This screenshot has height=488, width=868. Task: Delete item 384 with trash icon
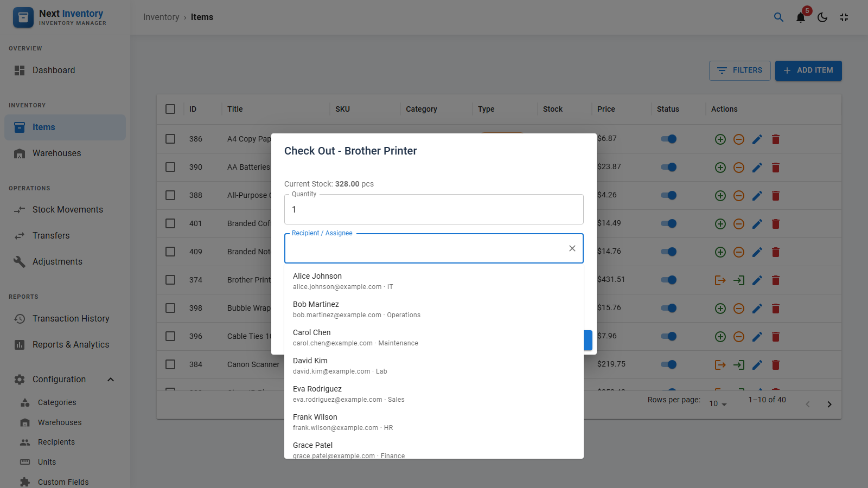(776, 365)
